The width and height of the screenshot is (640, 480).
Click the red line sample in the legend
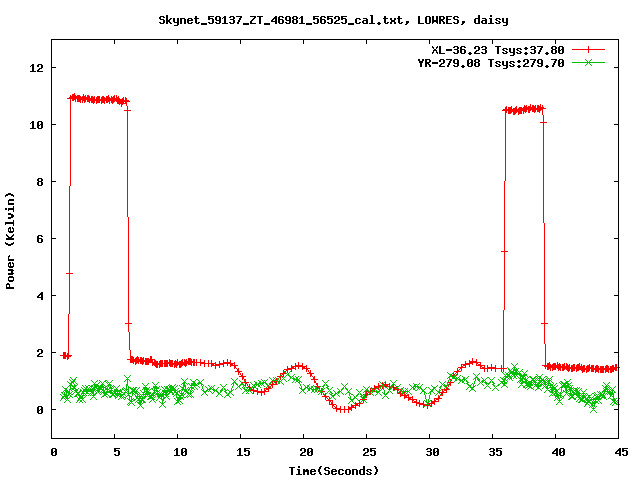588,50
